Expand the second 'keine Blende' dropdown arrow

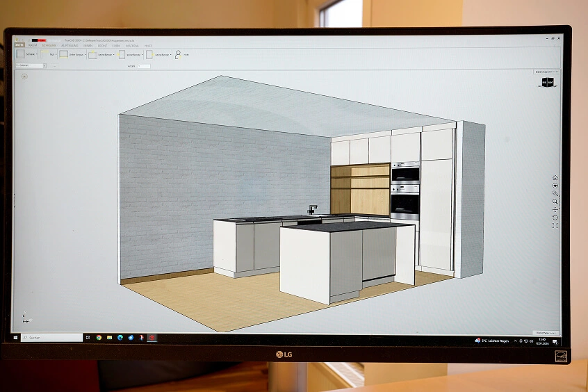(x=142, y=55)
